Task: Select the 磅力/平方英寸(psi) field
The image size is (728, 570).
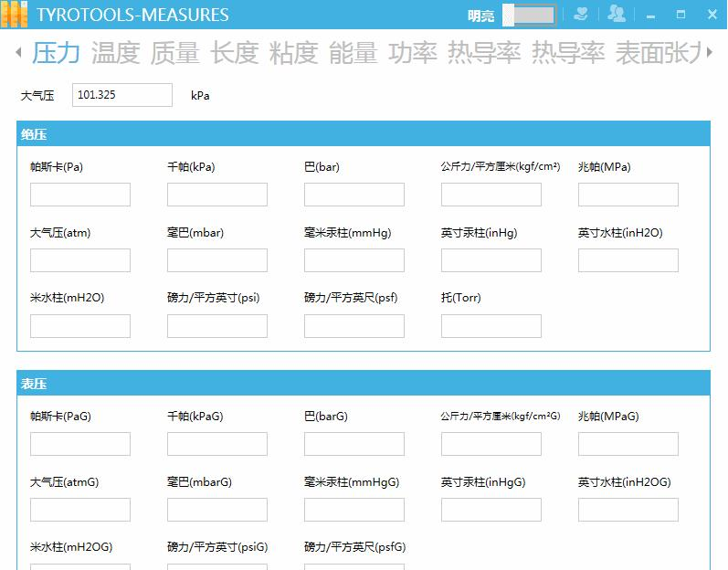Action: 217,326
